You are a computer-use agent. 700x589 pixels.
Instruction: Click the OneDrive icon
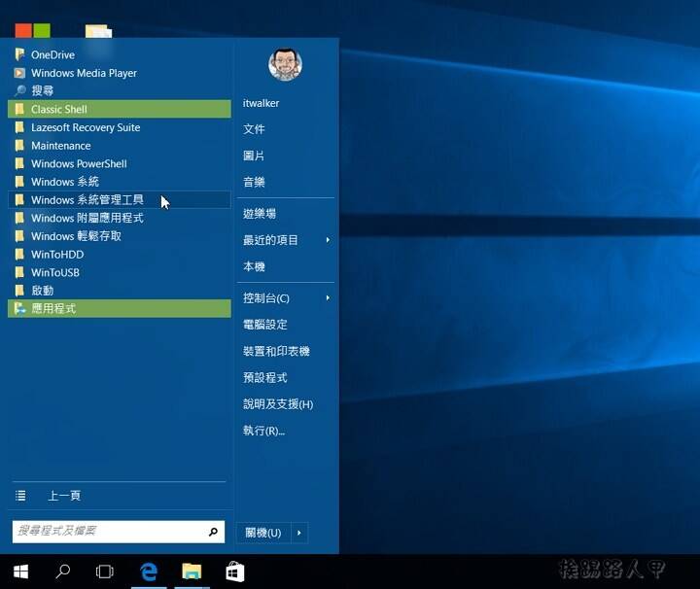coord(19,54)
